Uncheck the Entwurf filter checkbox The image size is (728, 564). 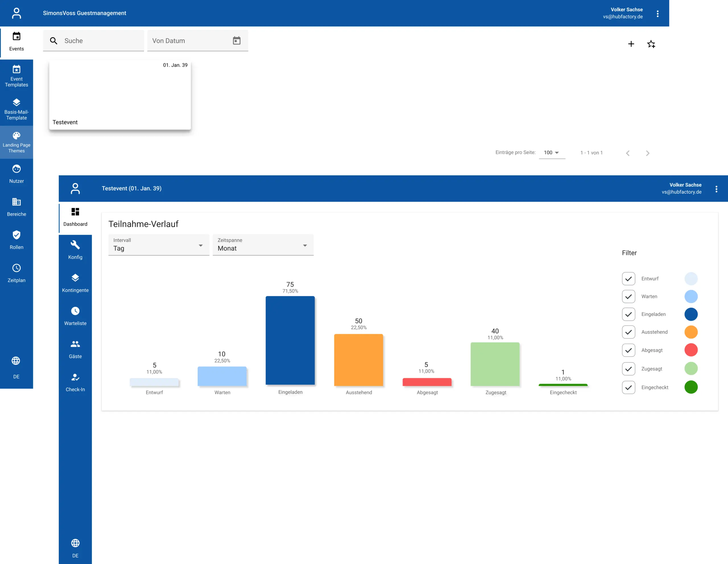click(x=628, y=279)
